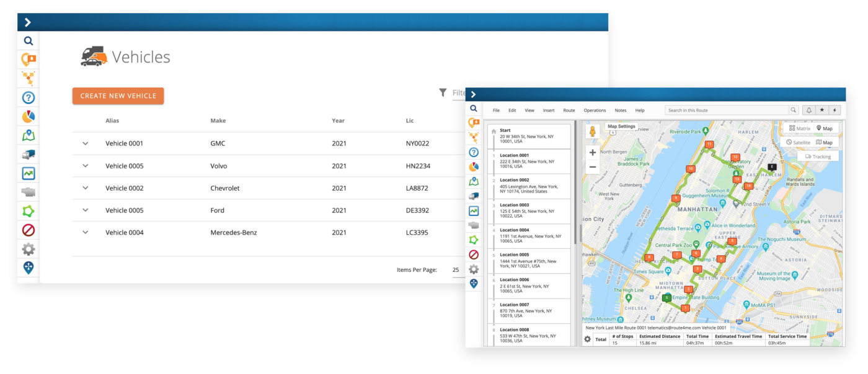
Task: Toggle the Tracking option on map
Action: coord(818,157)
